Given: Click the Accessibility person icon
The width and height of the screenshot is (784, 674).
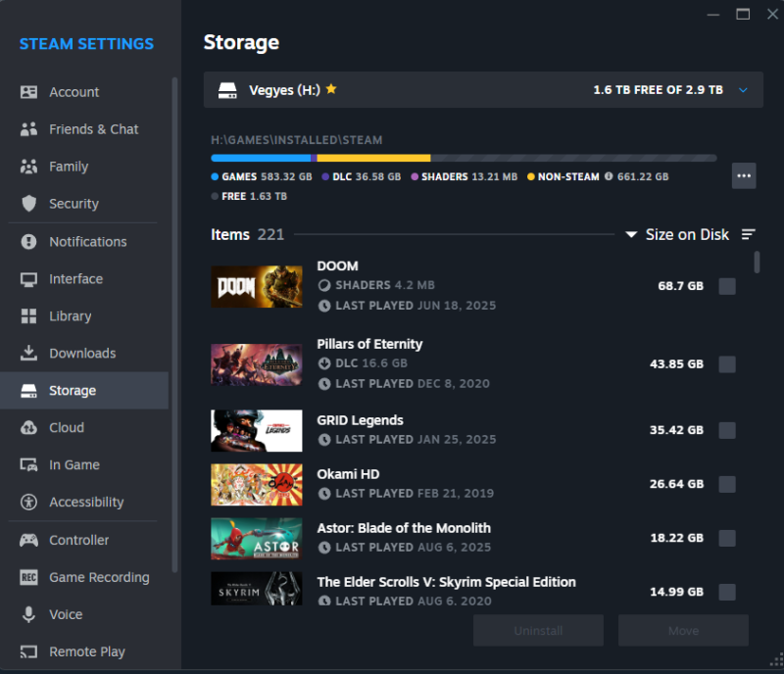Looking at the screenshot, I should (28, 502).
